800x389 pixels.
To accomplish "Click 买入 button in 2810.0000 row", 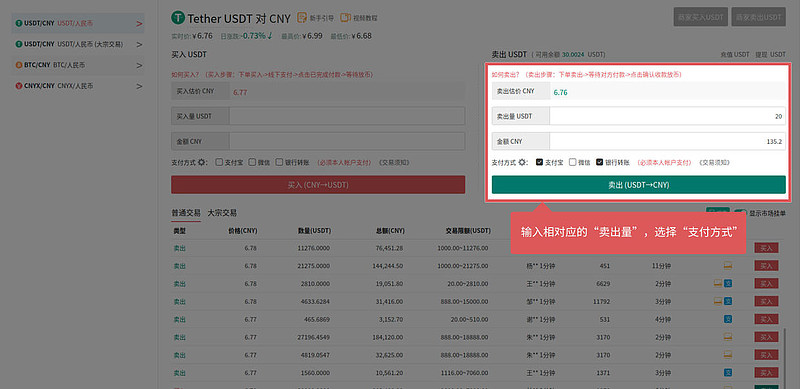I will pos(766,283).
